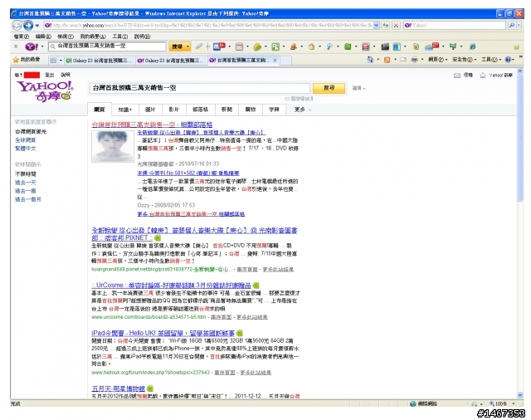Filter results by 過去一個月
This screenshot has height=420, width=531.
[x=27, y=199]
